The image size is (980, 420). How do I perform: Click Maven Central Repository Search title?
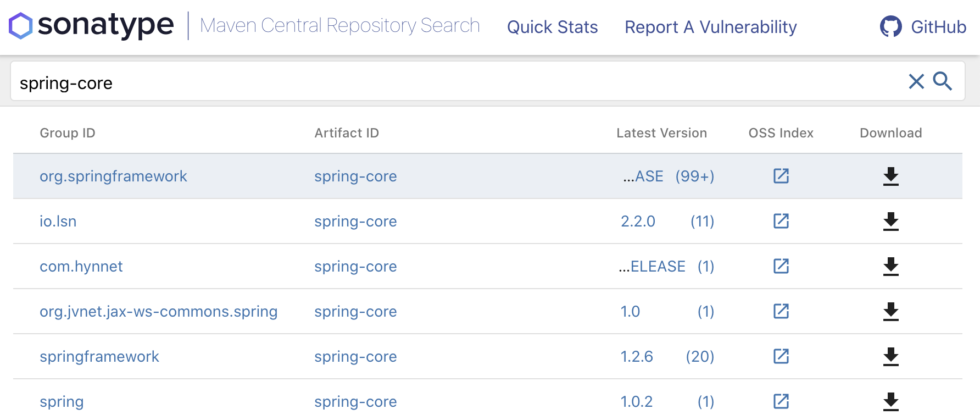click(340, 26)
